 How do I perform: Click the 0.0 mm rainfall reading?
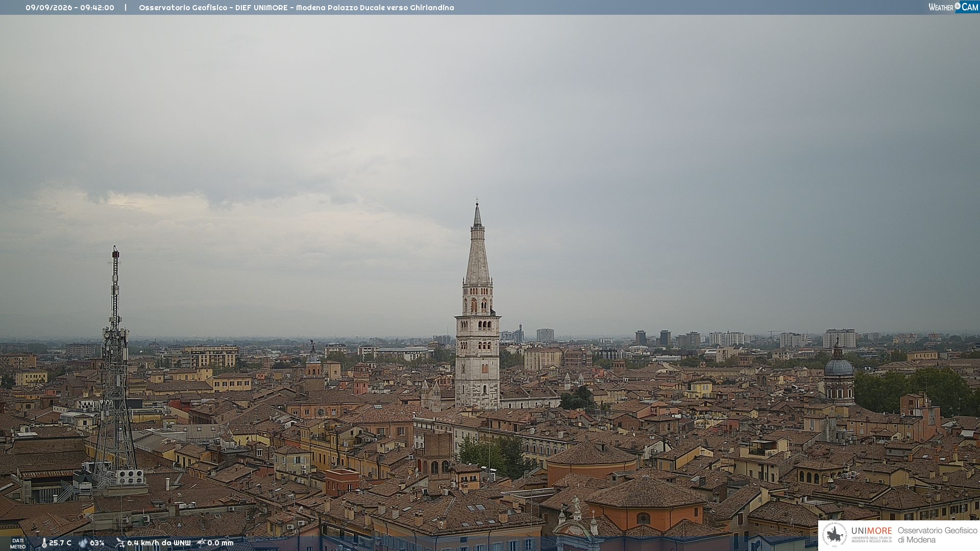pyautogui.click(x=220, y=543)
